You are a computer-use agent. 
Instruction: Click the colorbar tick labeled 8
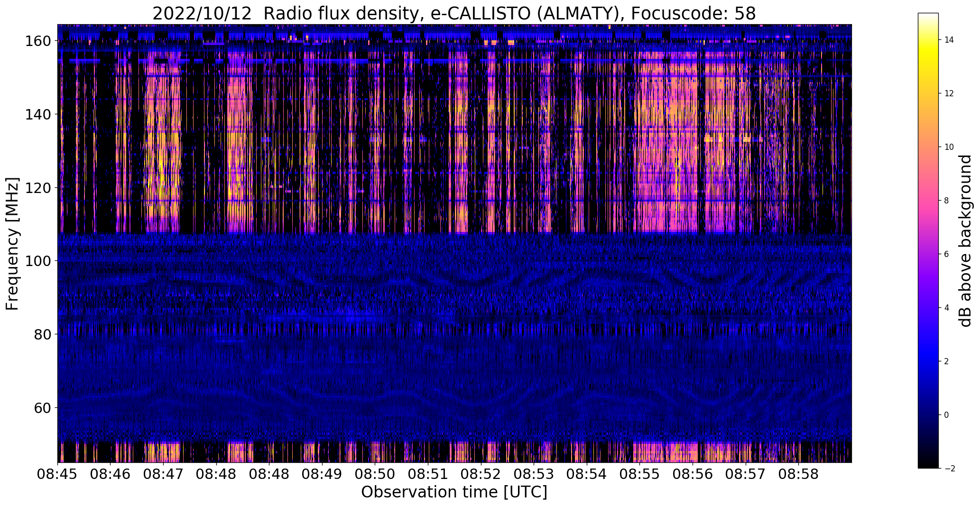pyautogui.click(x=947, y=201)
